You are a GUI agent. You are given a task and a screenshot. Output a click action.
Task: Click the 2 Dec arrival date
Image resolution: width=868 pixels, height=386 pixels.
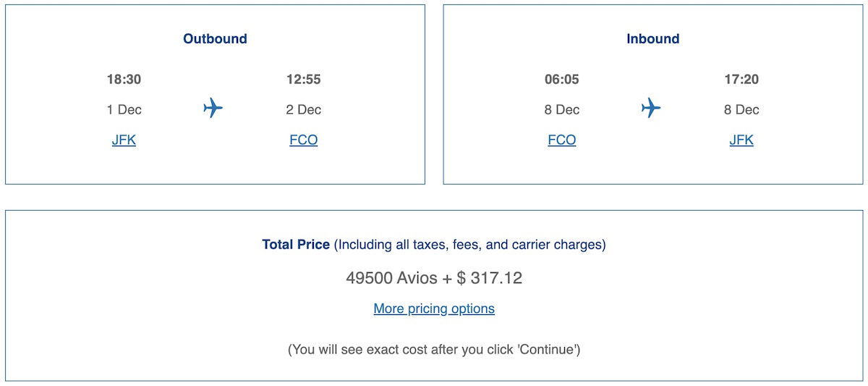303,109
